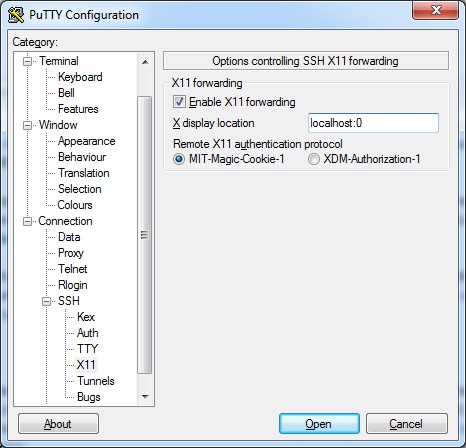The width and height of the screenshot is (466, 448).
Task: Open the Tunnels category
Action: pos(96,381)
